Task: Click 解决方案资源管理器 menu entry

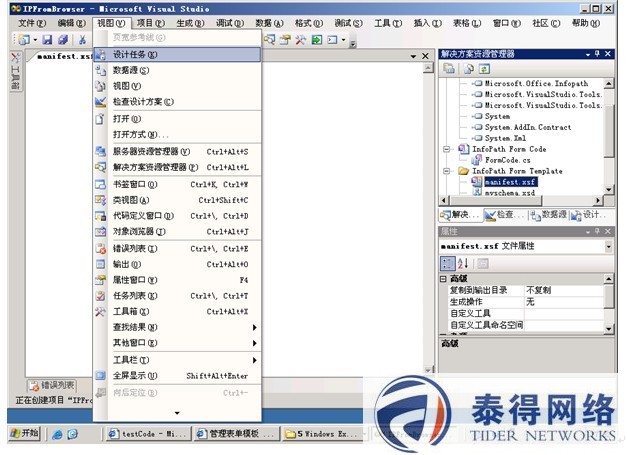Action: pyautogui.click(x=177, y=167)
